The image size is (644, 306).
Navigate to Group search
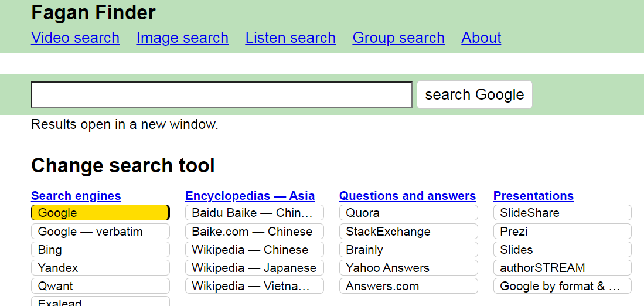point(398,38)
